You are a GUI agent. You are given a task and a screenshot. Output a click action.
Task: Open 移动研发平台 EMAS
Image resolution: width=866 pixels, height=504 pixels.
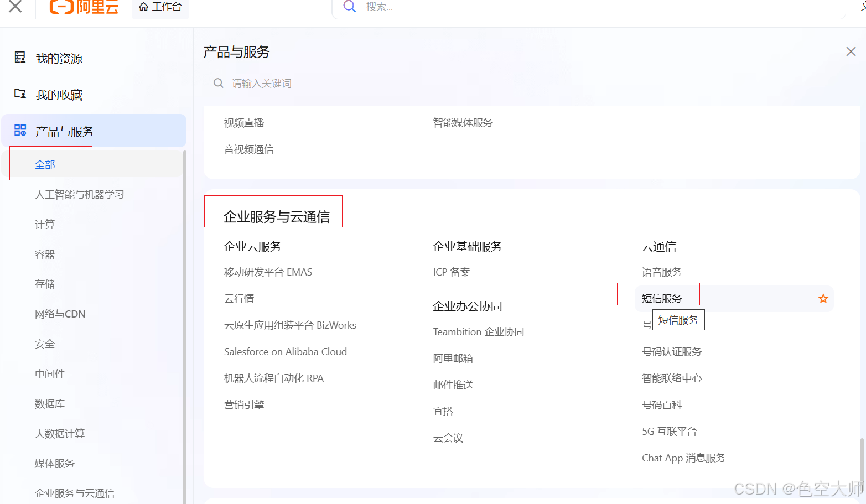268,272
